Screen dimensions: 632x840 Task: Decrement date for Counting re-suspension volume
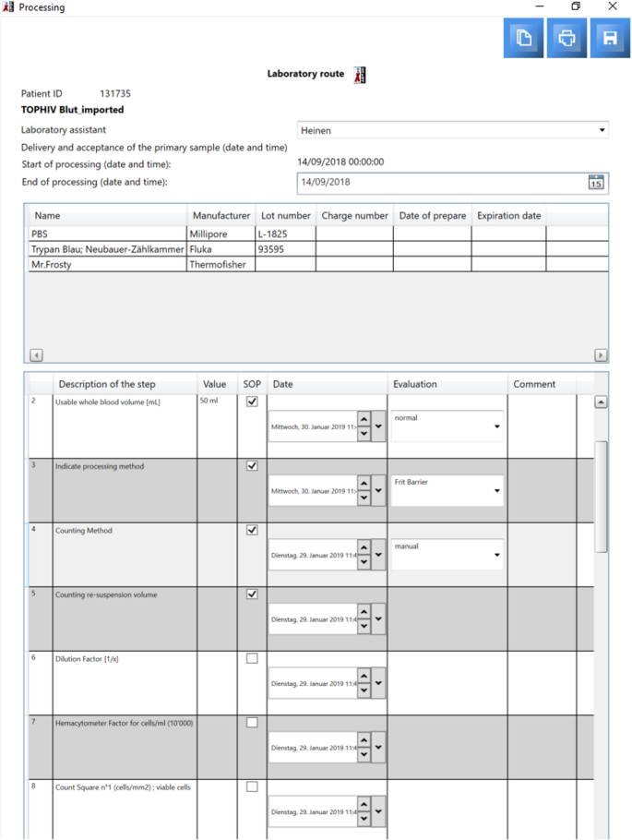pos(364,627)
